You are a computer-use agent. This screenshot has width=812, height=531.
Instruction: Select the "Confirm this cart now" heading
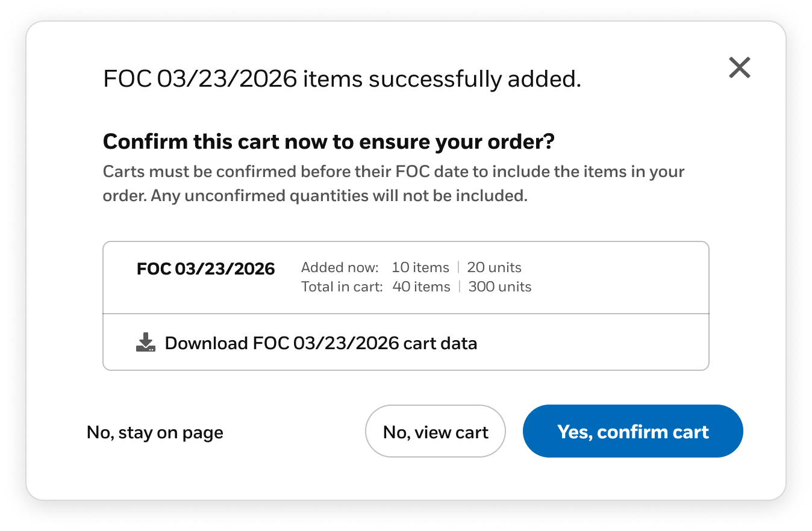click(x=328, y=142)
